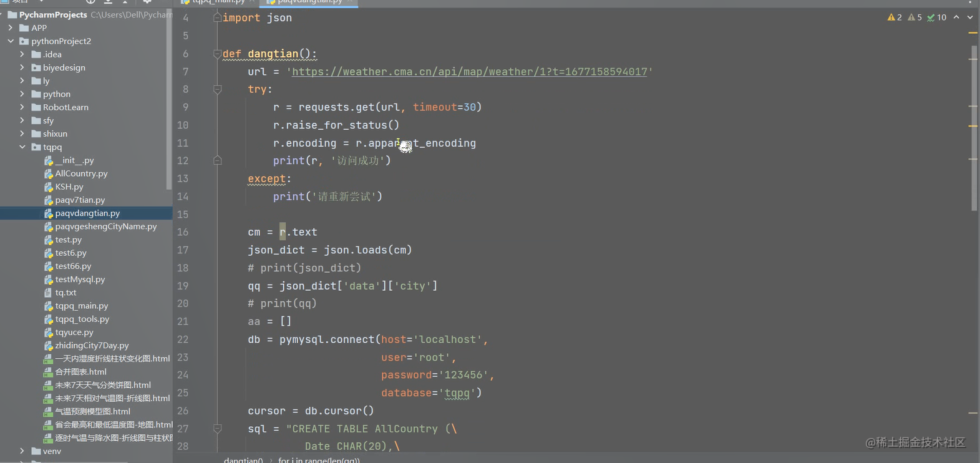Select 省会最高和最低温度图-地图.html file
The image size is (980, 463).
(x=114, y=425)
